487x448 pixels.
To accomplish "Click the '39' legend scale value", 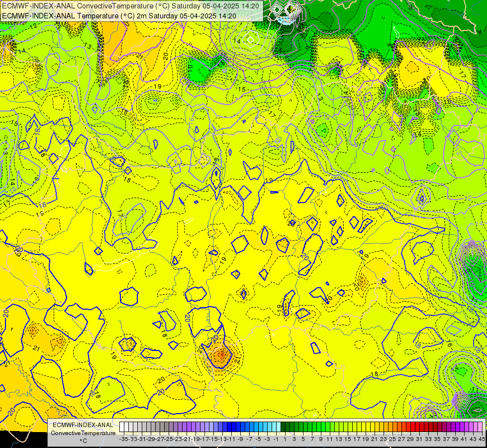I will (455, 440).
